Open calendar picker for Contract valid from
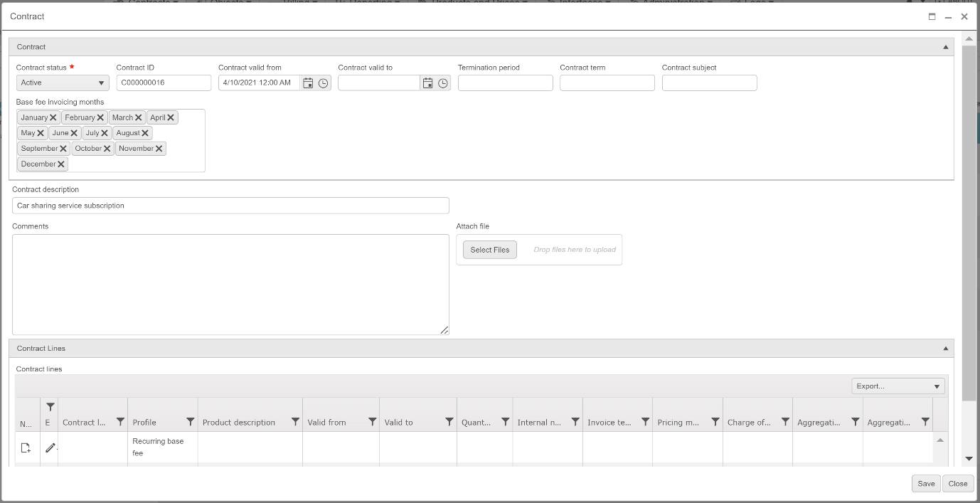Screen dimensions: 980x503 click(x=308, y=83)
